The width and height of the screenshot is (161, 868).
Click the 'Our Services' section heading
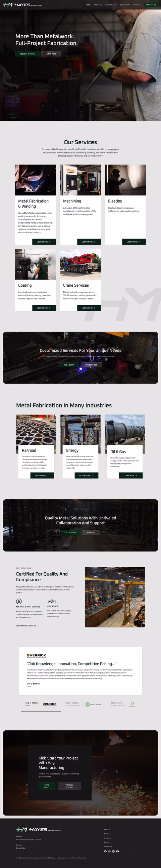point(81,142)
